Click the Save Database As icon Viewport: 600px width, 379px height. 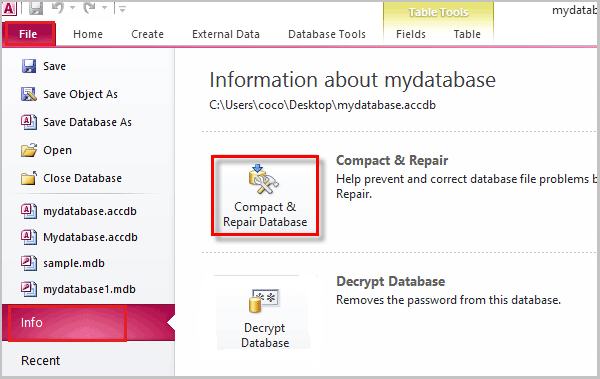pyautogui.click(x=29, y=122)
